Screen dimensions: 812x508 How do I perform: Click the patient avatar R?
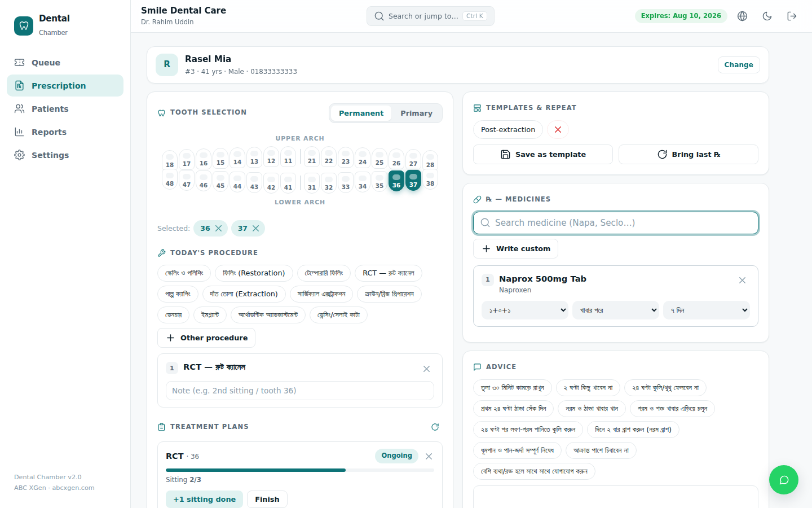click(167, 65)
